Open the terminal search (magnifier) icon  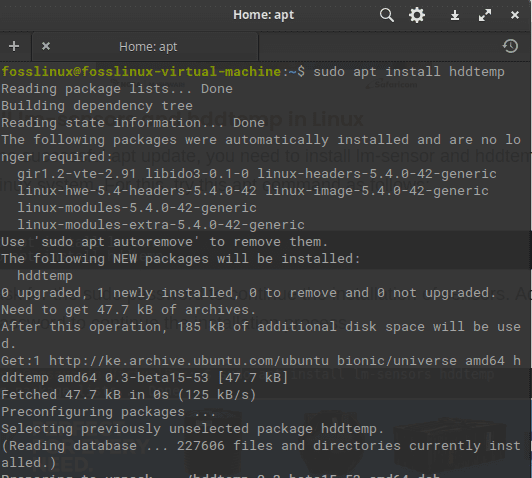coord(386,15)
